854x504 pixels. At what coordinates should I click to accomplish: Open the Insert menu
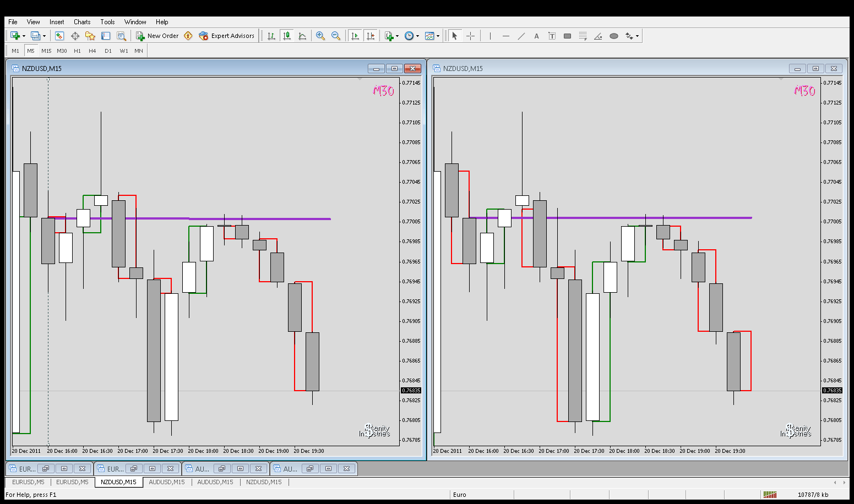pos(57,22)
